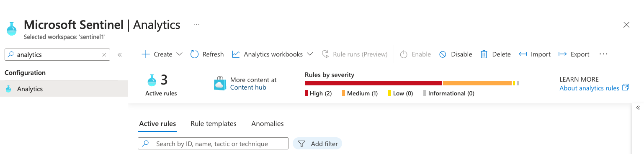Open the Content hub link
Screen dimensions: 644x154
(x=248, y=87)
